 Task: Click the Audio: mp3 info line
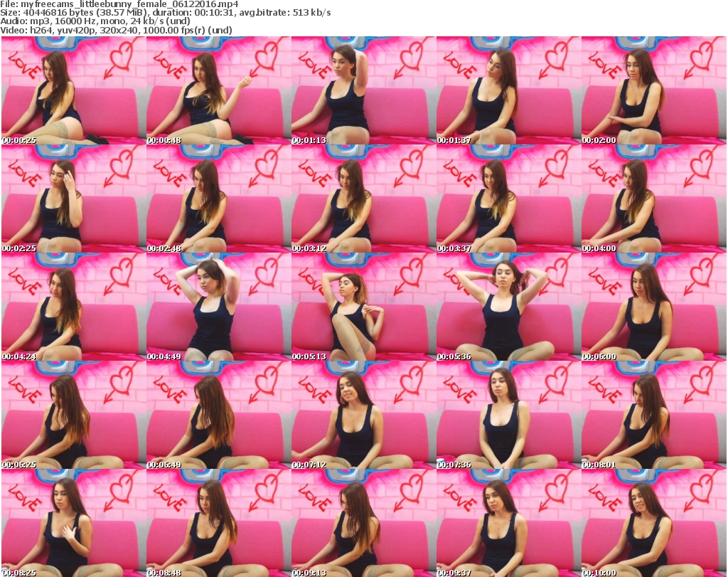coord(95,21)
